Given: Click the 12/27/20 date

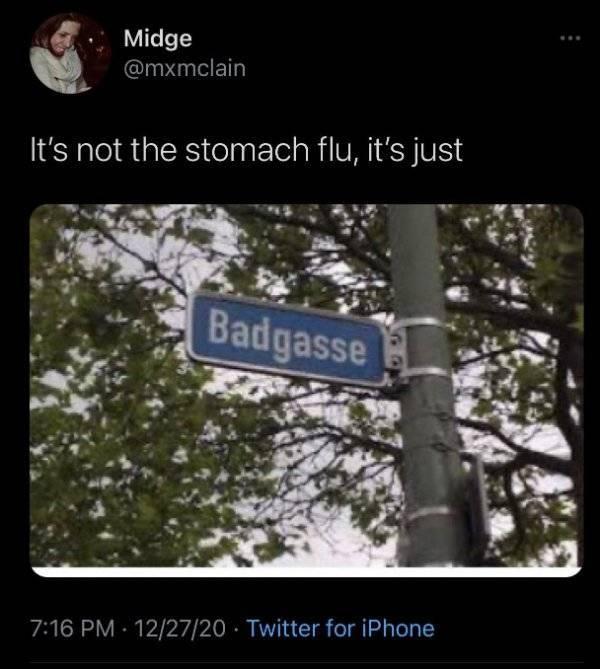Looking at the screenshot, I should (180, 628).
